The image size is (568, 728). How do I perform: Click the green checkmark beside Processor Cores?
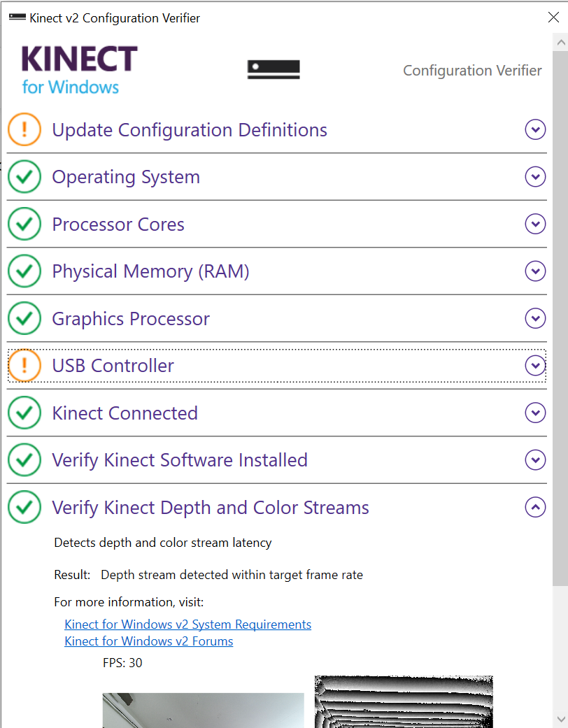pyautogui.click(x=24, y=224)
